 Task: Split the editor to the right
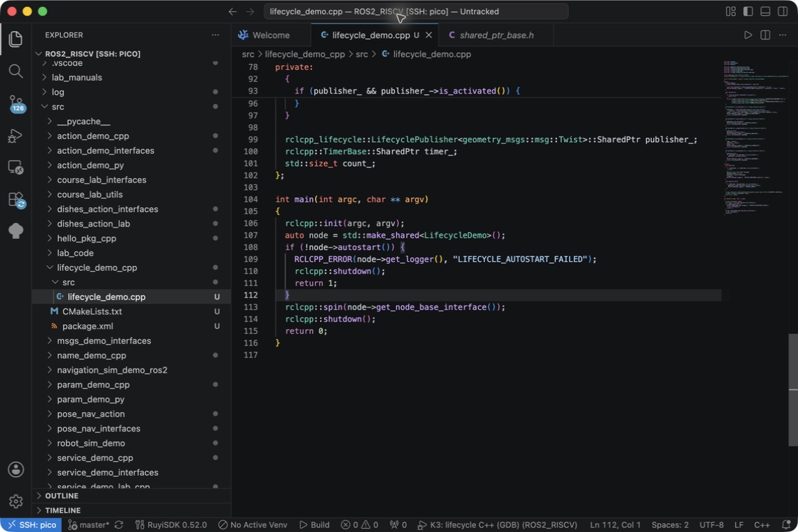[x=765, y=35]
